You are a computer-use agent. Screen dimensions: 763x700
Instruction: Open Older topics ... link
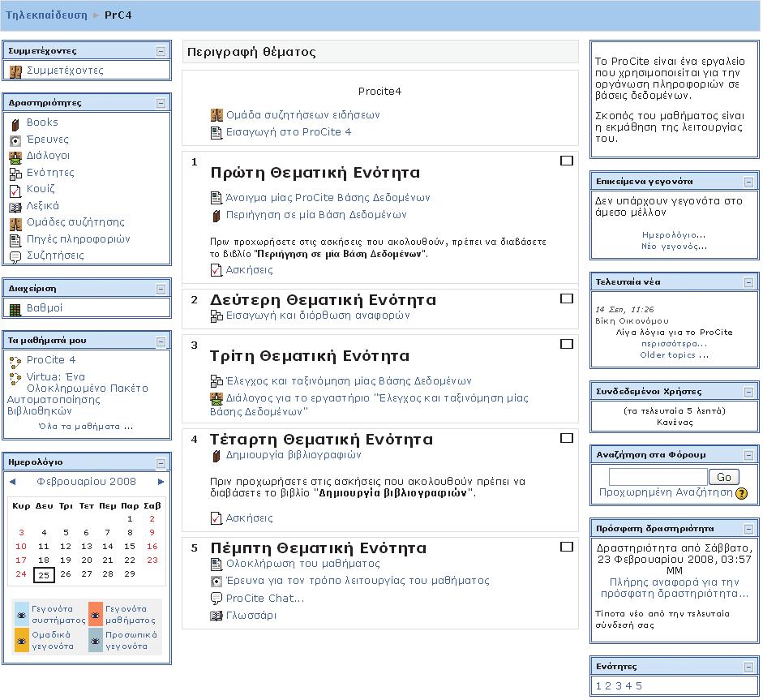[675, 355]
